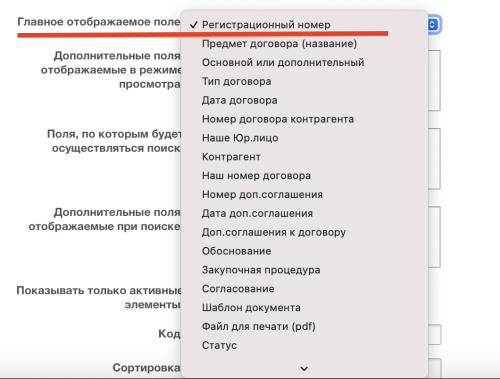Select "Дата договора" option

click(x=304, y=100)
